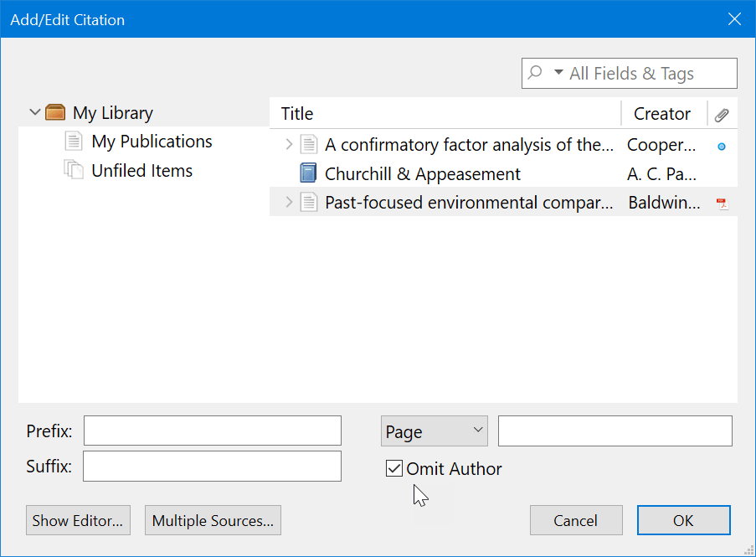Screen dimensions: 756x557
Task: Click the red PDF icon on the Baldwin item row
Action: point(722,202)
